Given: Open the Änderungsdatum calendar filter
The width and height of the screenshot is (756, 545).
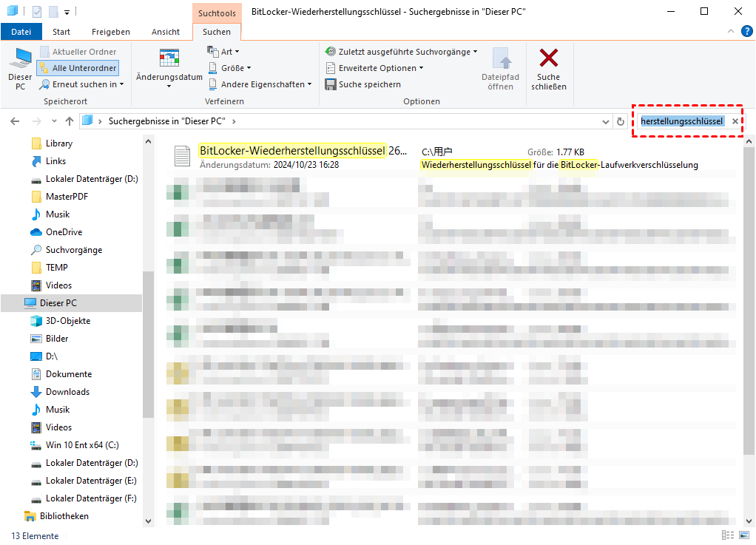Looking at the screenshot, I should click(x=169, y=69).
